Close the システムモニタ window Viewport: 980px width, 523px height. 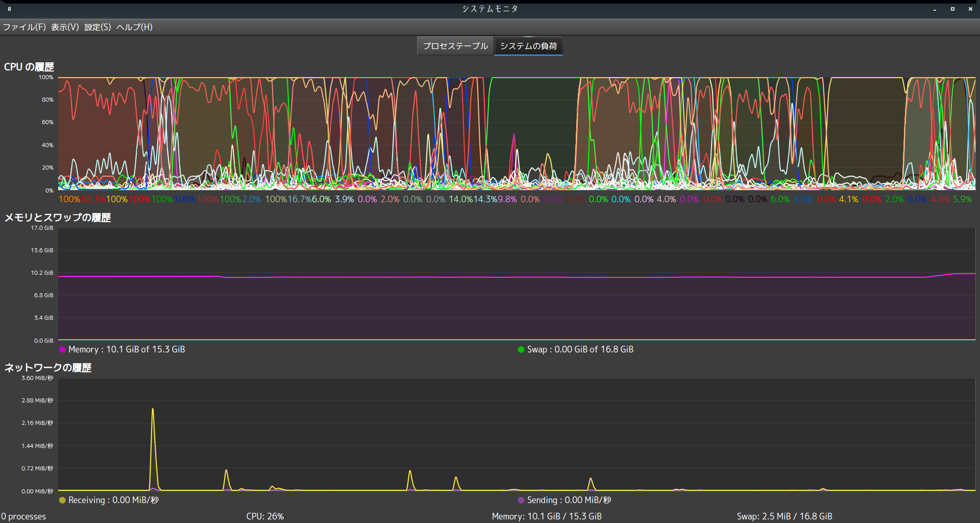(x=970, y=9)
